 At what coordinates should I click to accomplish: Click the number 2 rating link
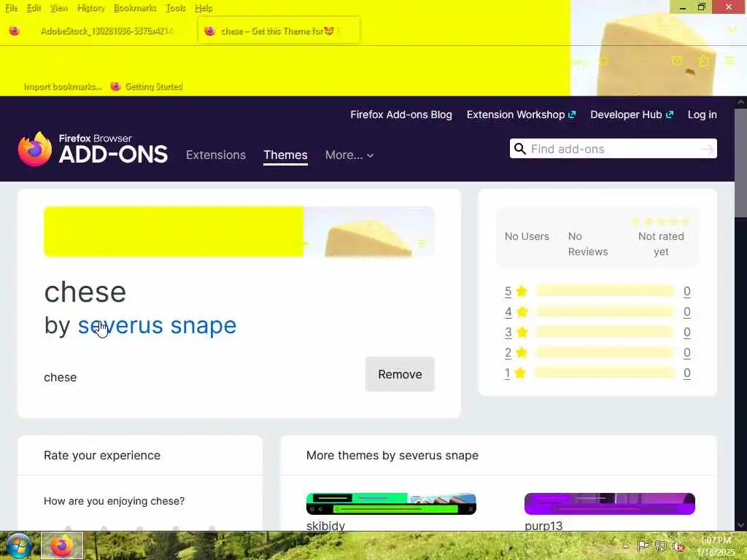click(508, 352)
